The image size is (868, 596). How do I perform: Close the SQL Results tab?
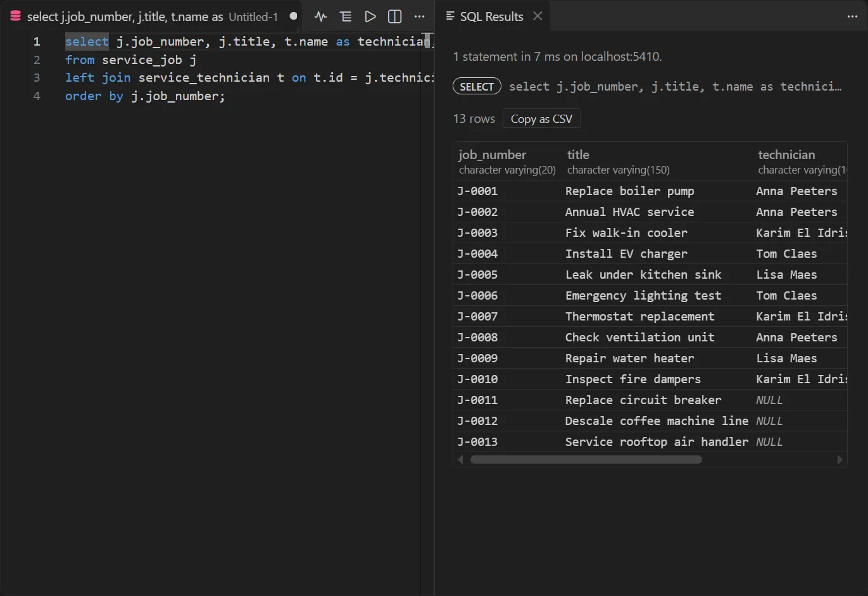coord(538,16)
